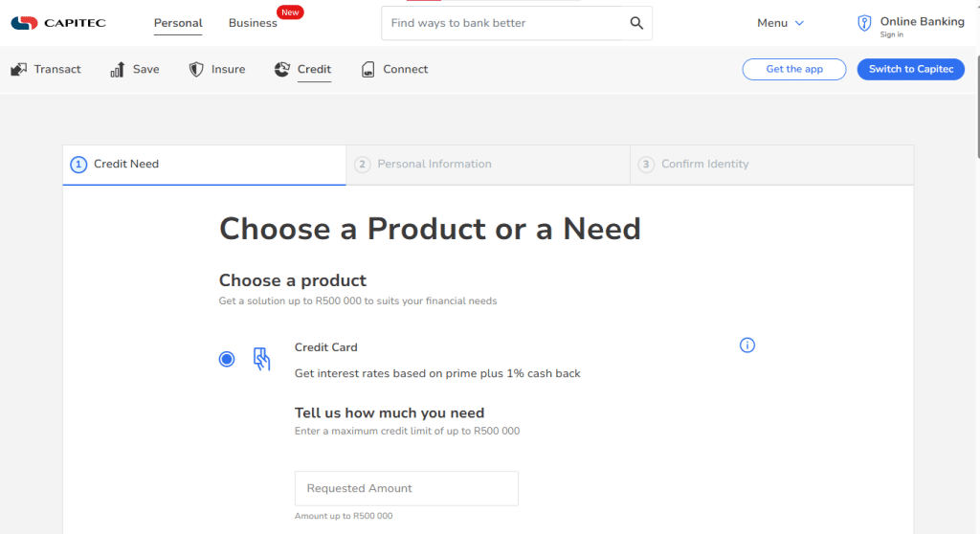
Task: Switch to the Personal tab
Action: click(178, 23)
